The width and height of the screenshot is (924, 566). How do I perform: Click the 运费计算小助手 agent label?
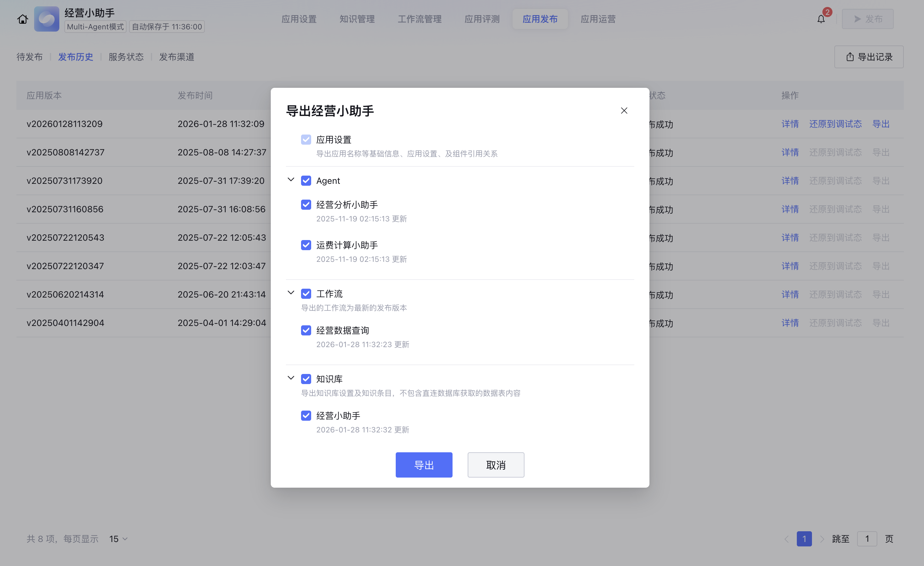point(347,245)
